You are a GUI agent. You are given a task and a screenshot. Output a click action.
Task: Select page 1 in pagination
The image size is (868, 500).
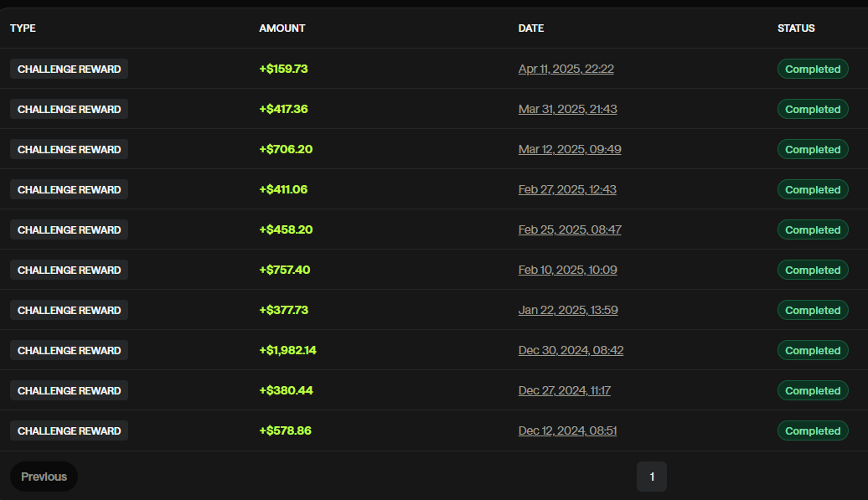[x=652, y=477]
